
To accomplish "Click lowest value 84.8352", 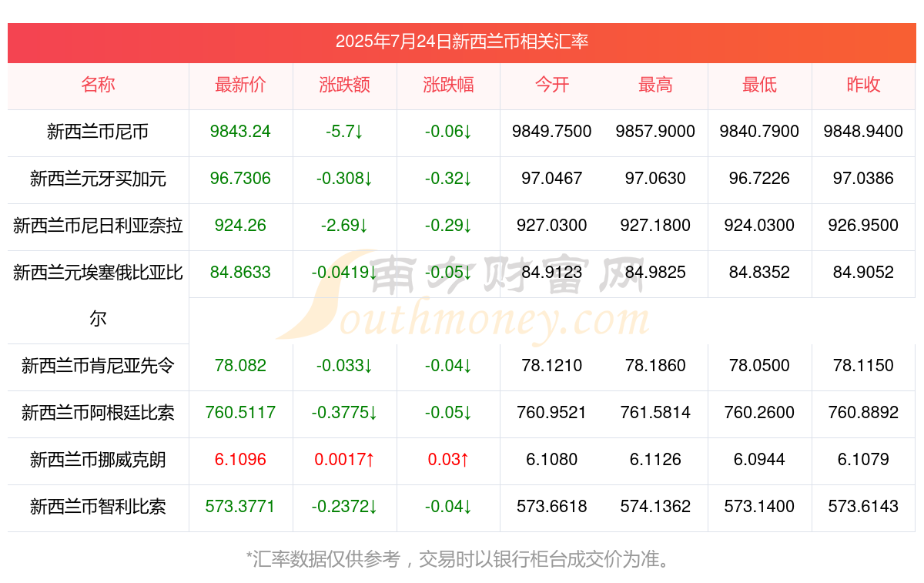I will pyautogui.click(x=759, y=273).
